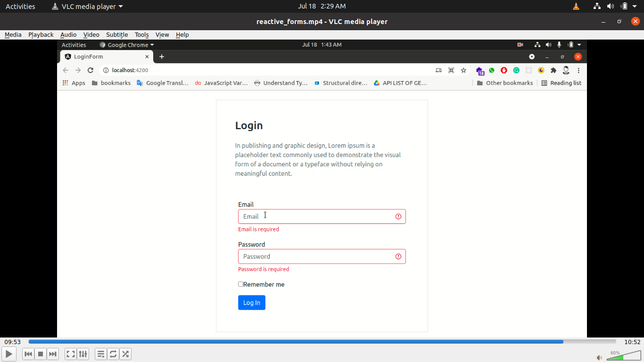Screen dimensions: 644x362
Task: Open the Subtitle menu
Action: click(117, 34)
